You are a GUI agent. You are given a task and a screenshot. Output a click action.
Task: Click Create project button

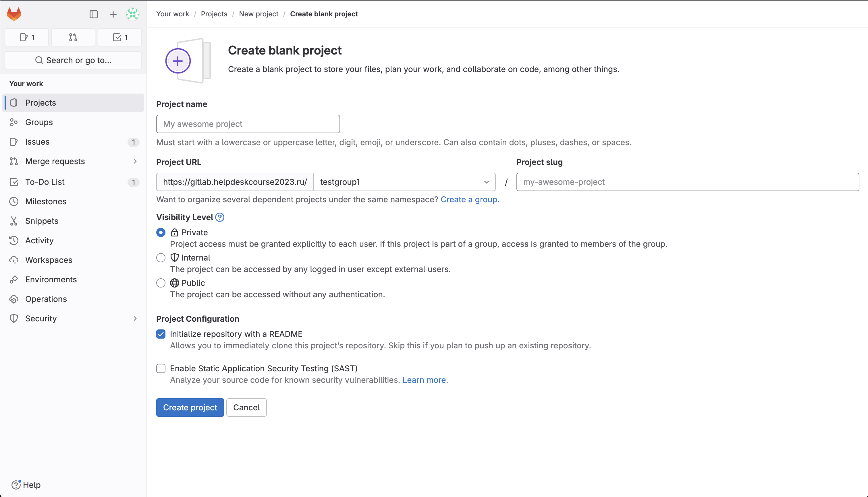(190, 407)
